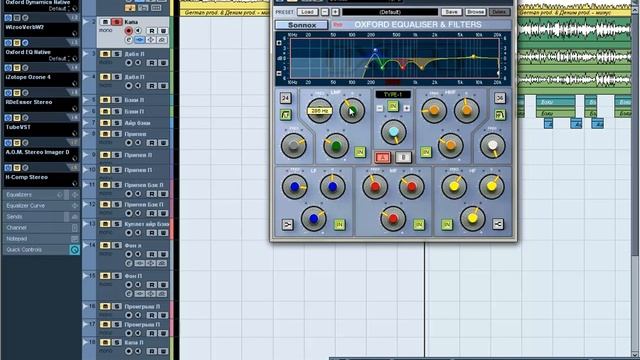This screenshot has height=360, width=640.
Task: Switch the HF band shelf shape button
Action: 498,224
